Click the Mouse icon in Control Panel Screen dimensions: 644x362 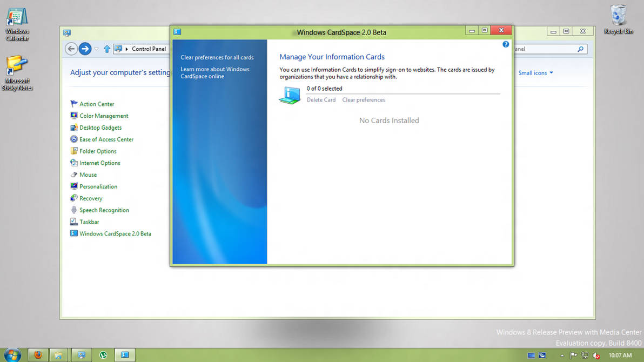click(74, 175)
